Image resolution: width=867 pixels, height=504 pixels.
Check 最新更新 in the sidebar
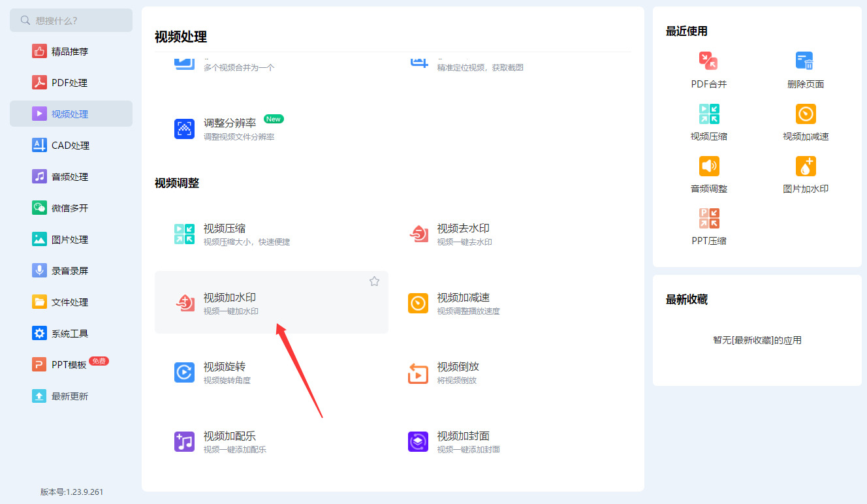click(x=71, y=396)
